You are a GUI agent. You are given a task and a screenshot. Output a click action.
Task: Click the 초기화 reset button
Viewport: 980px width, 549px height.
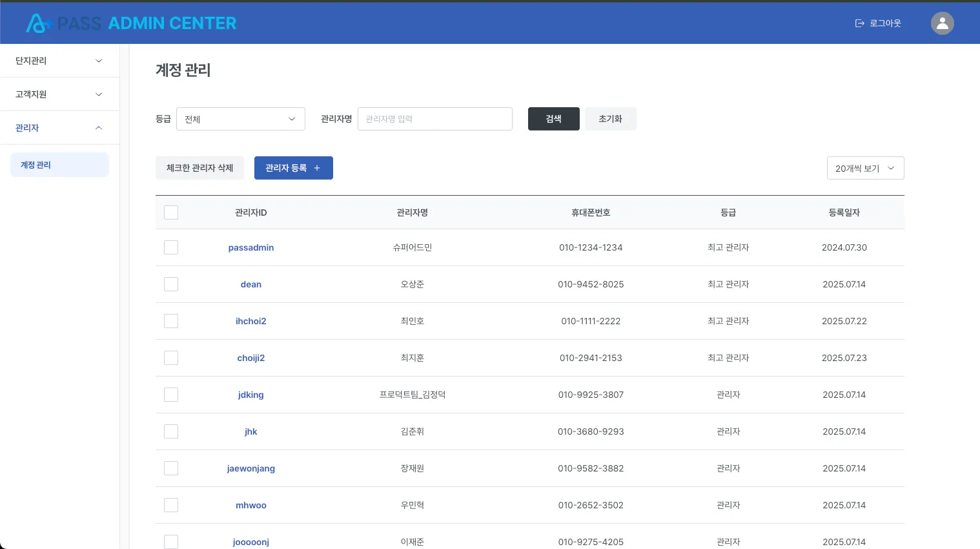coord(611,119)
